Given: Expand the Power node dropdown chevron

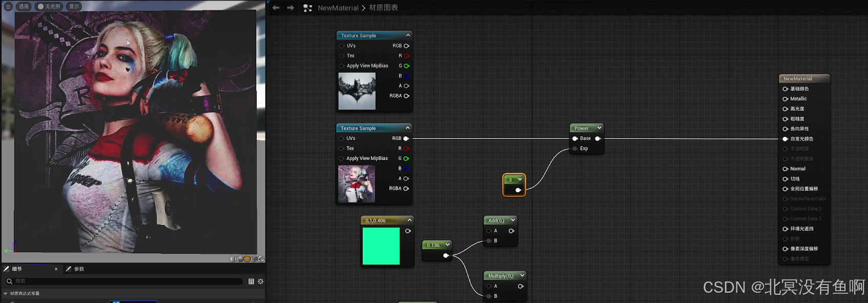Looking at the screenshot, I should point(599,128).
